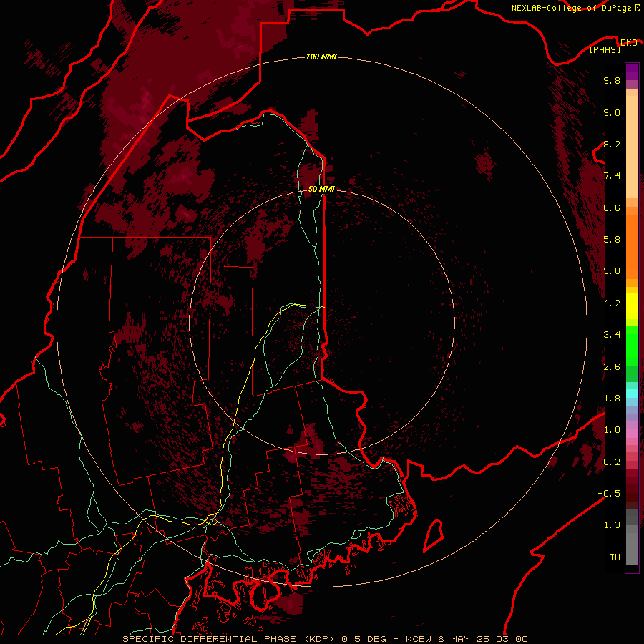644x644 pixels.
Task: Click the [PHAS] label above the legend
Action: (x=605, y=49)
